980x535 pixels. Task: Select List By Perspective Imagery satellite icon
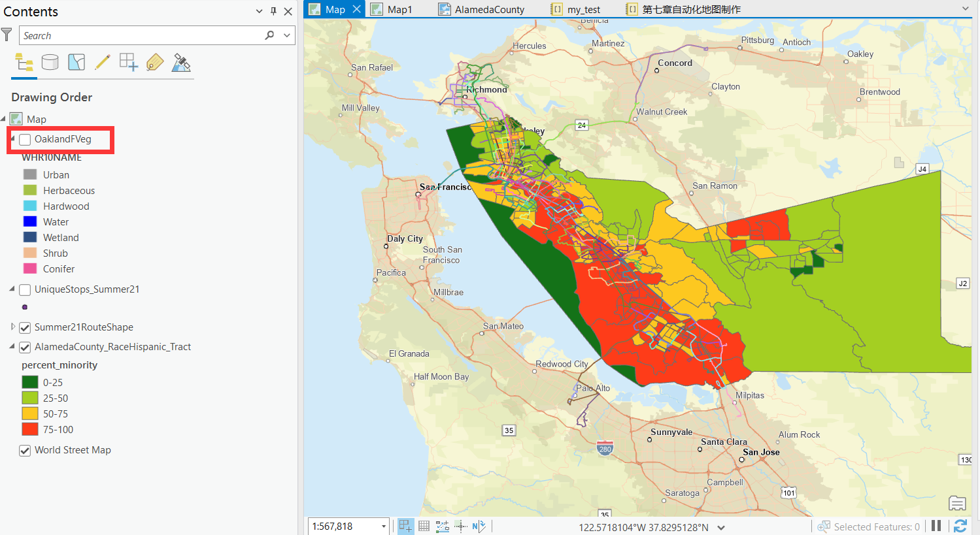click(181, 63)
